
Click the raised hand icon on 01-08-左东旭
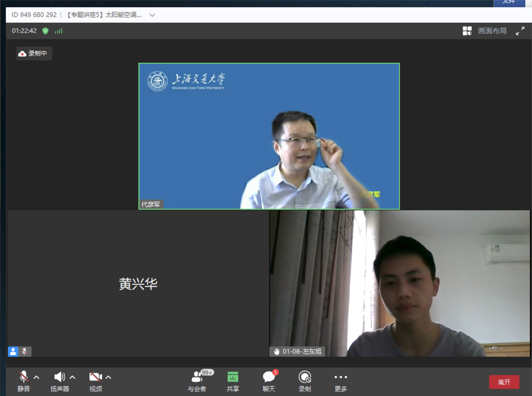[276, 351]
